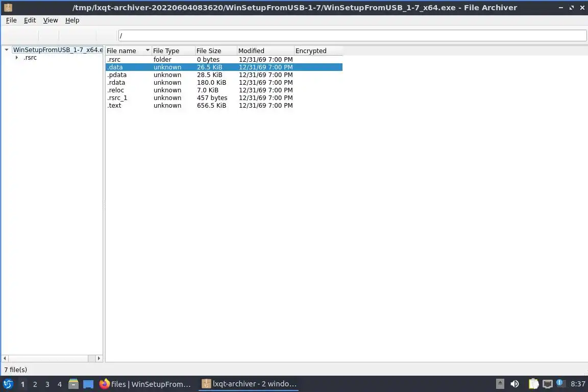The height and width of the screenshot is (392, 588).
Task: Close the File Archiver window
Action: coord(582,8)
